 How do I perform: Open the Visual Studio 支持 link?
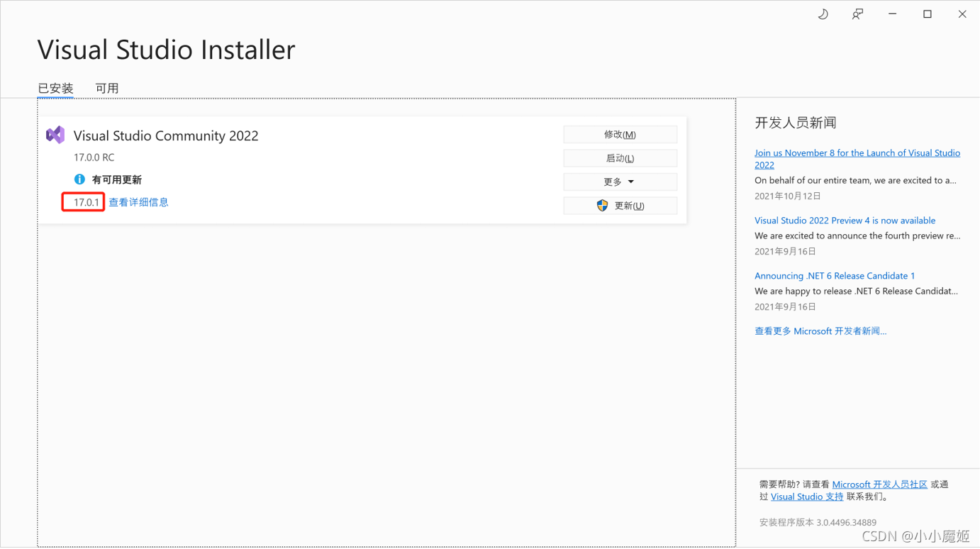[x=807, y=497]
